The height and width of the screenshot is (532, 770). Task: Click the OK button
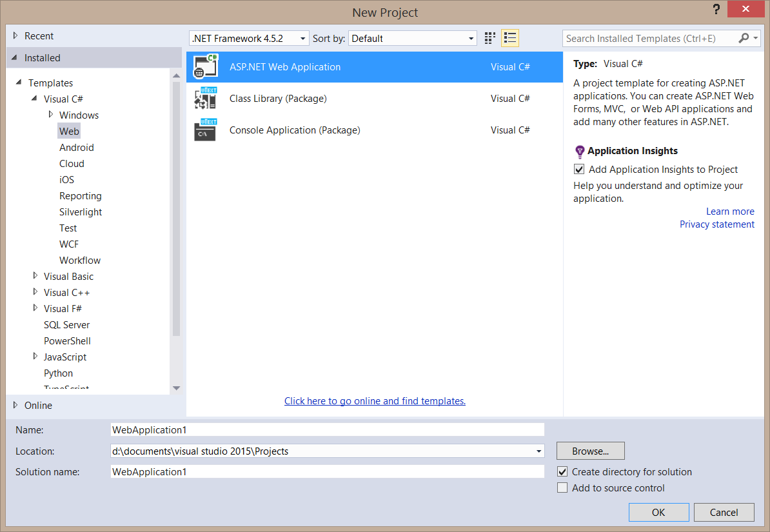click(x=658, y=513)
